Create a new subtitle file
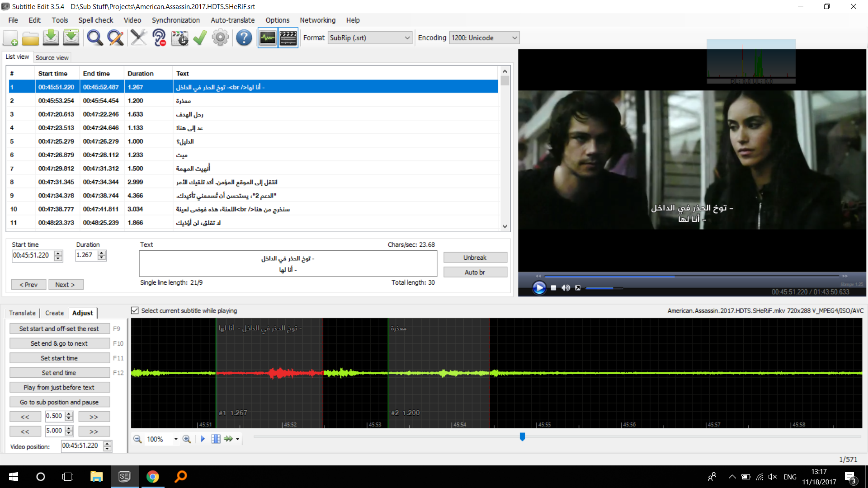The image size is (868, 488). point(10,38)
